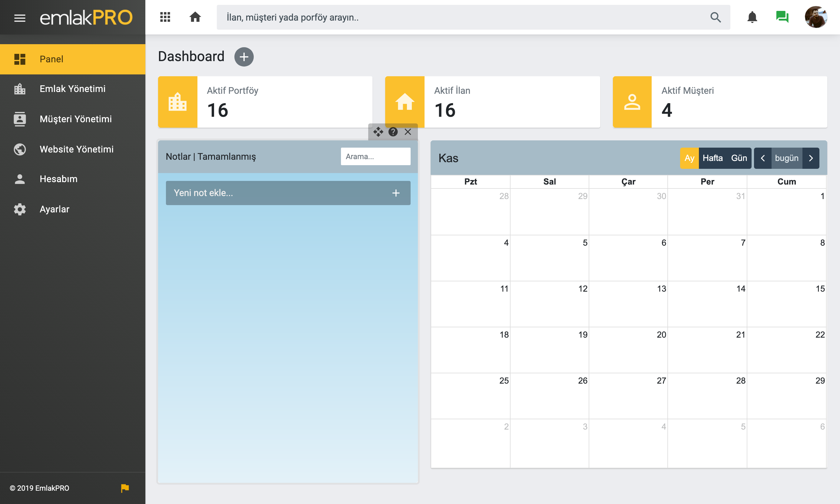Open the apps grid icon
This screenshot has width=840, height=504.
tap(165, 17)
